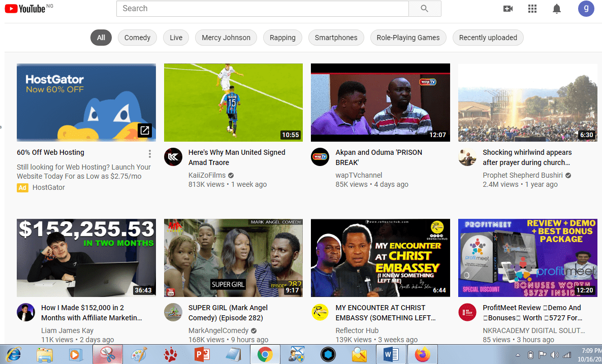Select the Rapping filter chip

[x=282, y=38]
